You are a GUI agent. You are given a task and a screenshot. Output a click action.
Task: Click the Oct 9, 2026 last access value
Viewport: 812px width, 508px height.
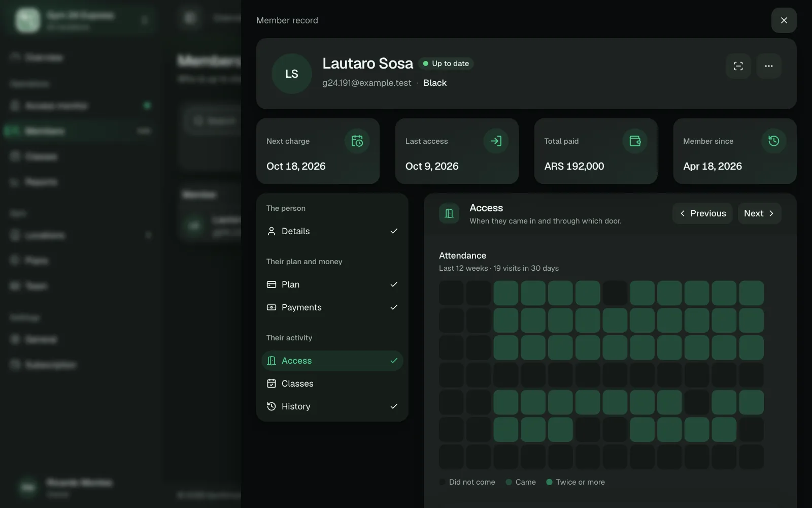[x=432, y=166]
